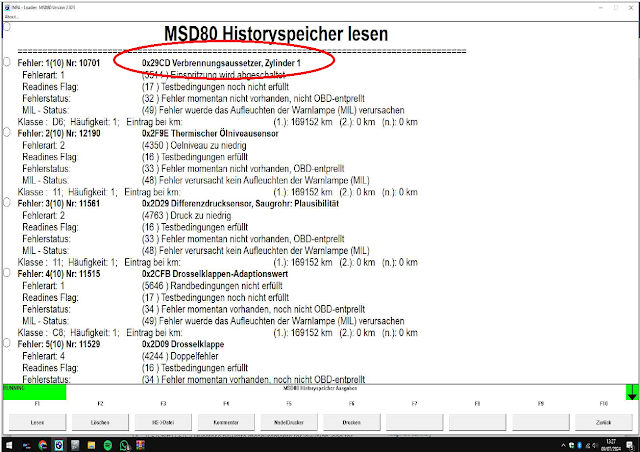Click text 'Fehler: 4(10) Nr: 11515'

coord(59,274)
